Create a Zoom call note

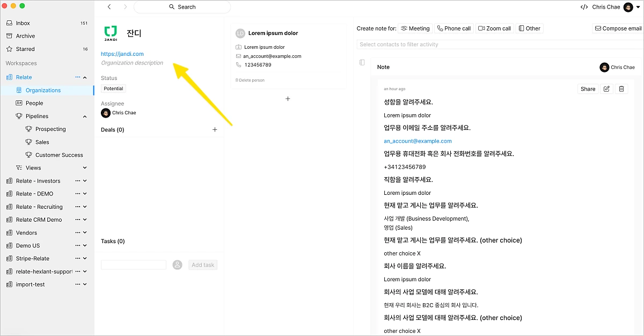point(494,28)
